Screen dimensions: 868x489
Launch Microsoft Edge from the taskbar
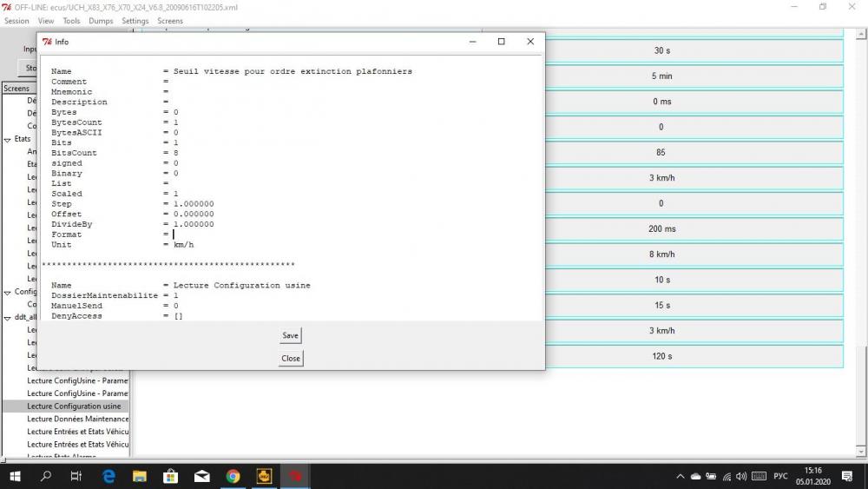109,476
